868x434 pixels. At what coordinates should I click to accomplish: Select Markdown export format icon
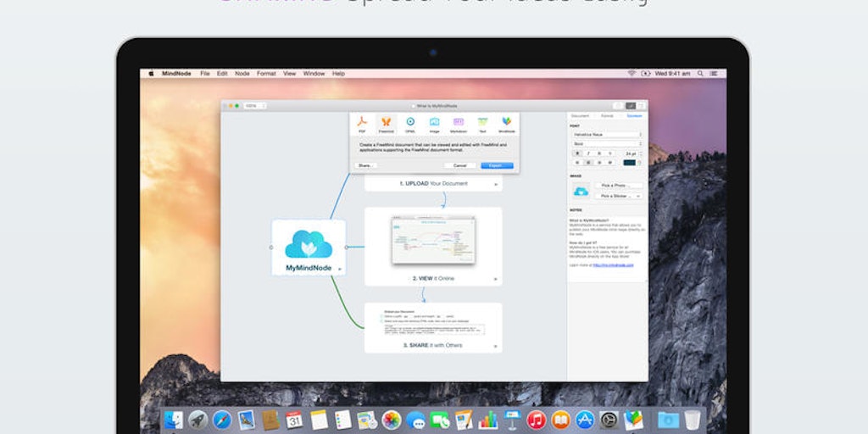pos(459,123)
